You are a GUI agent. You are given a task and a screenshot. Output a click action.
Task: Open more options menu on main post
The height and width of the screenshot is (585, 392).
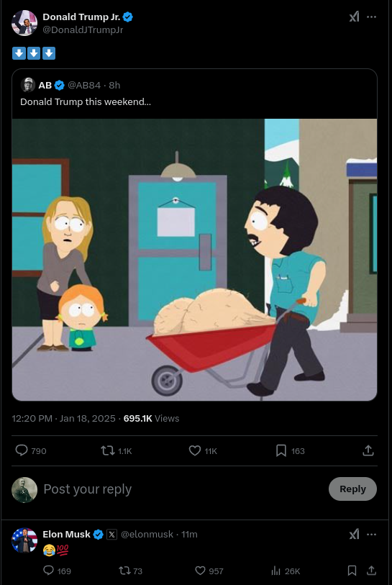click(371, 17)
